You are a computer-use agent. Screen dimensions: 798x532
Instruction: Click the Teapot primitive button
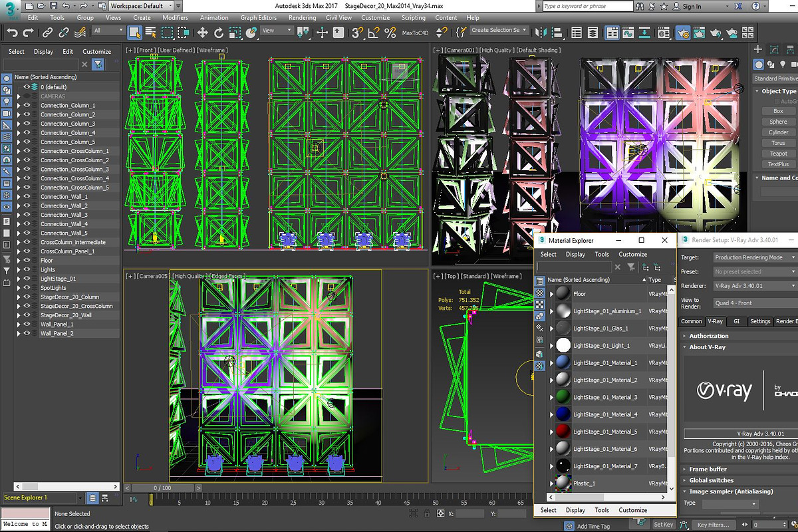point(778,154)
